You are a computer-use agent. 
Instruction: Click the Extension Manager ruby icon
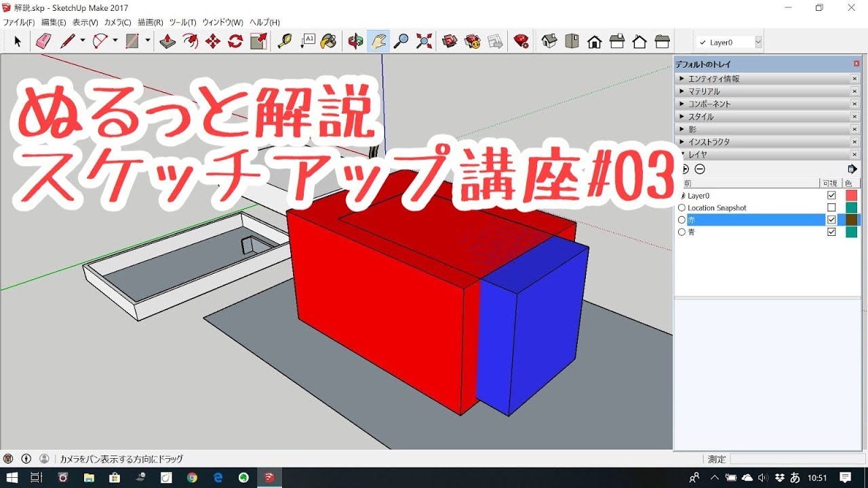click(x=521, y=42)
